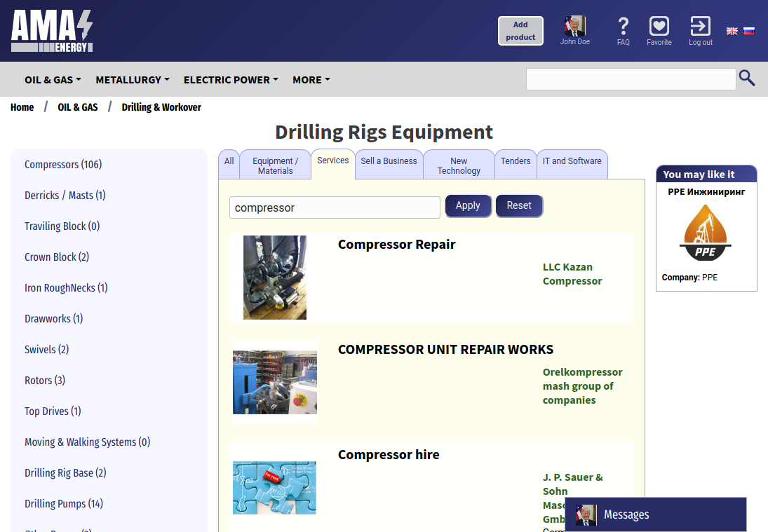The height and width of the screenshot is (532, 768).
Task: Click the magnifying glass search icon
Action: pyautogui.click(x=747, y=79)
